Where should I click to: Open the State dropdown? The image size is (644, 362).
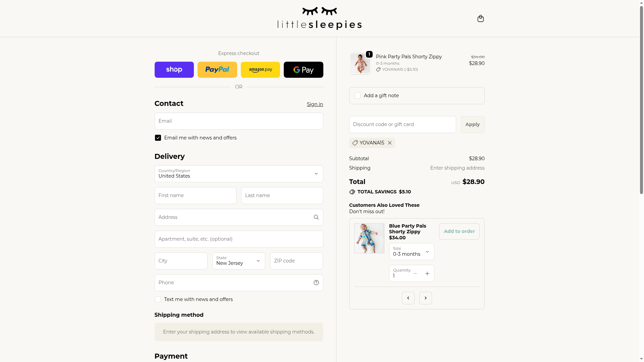click(x=238, y=261)
